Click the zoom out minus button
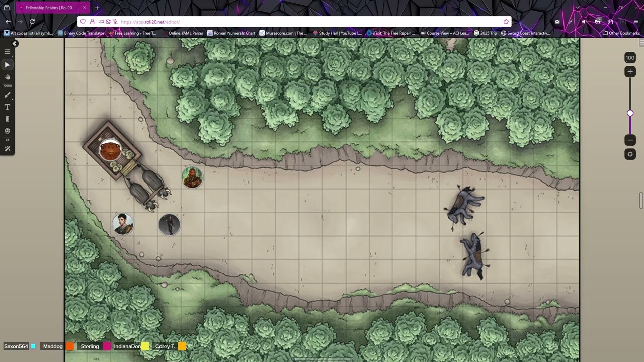Viewport: 644px width, 362px height. pos(630,140)
